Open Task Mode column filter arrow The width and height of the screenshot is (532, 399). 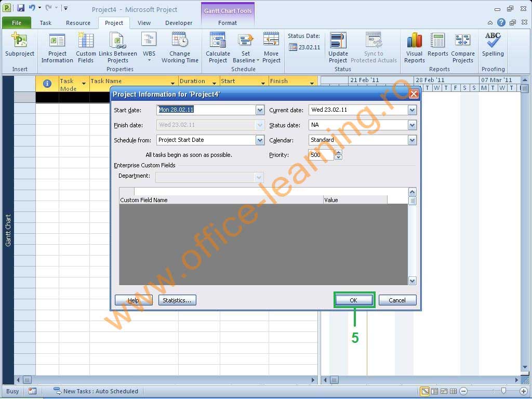(x=84, y=84)
